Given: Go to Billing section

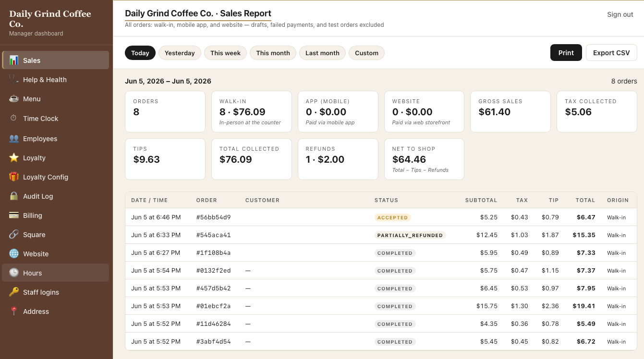Looking at the screenshot, I should pos(33,215).
